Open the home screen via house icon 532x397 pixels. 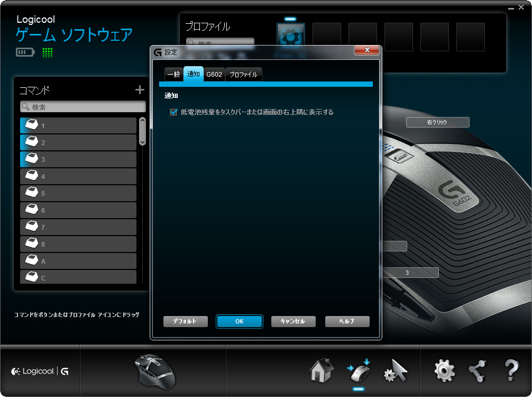pyautogui.click(x=322, y=371)
